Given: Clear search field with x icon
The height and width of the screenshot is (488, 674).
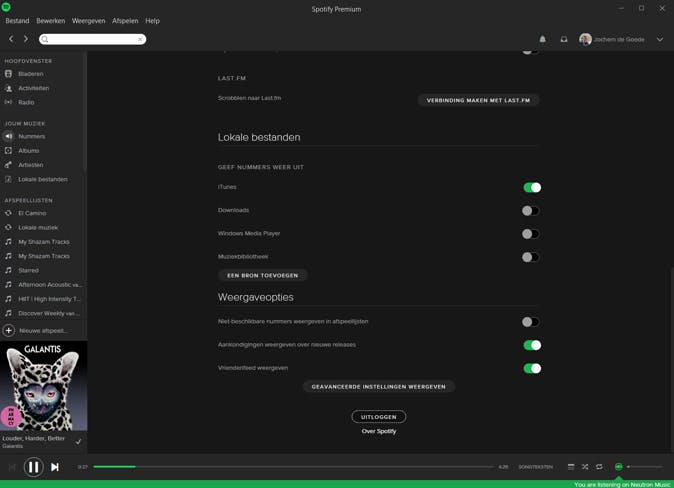Looking at the screenshot, I should point(140,40).
